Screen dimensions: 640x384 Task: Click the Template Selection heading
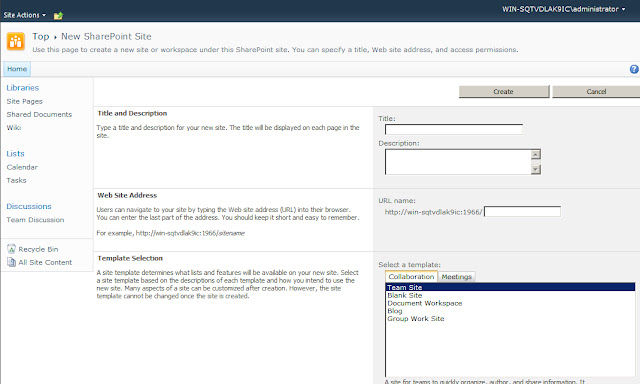pyautogui.click(x=130, y=258)
